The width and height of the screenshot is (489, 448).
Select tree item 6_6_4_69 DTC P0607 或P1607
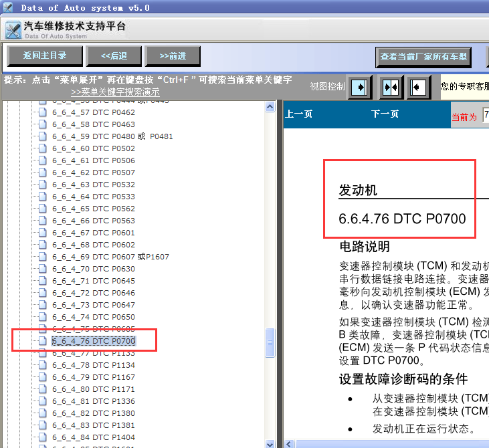tap(110, 257)
